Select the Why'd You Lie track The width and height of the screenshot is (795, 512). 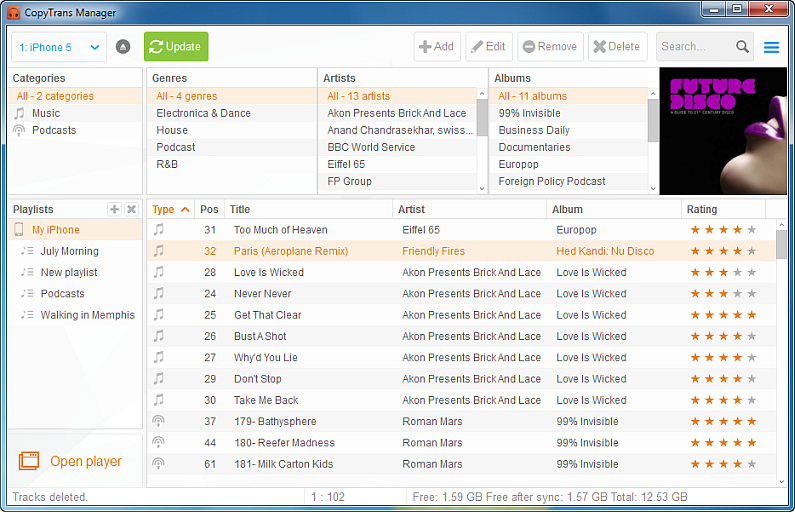coord(461,357)
